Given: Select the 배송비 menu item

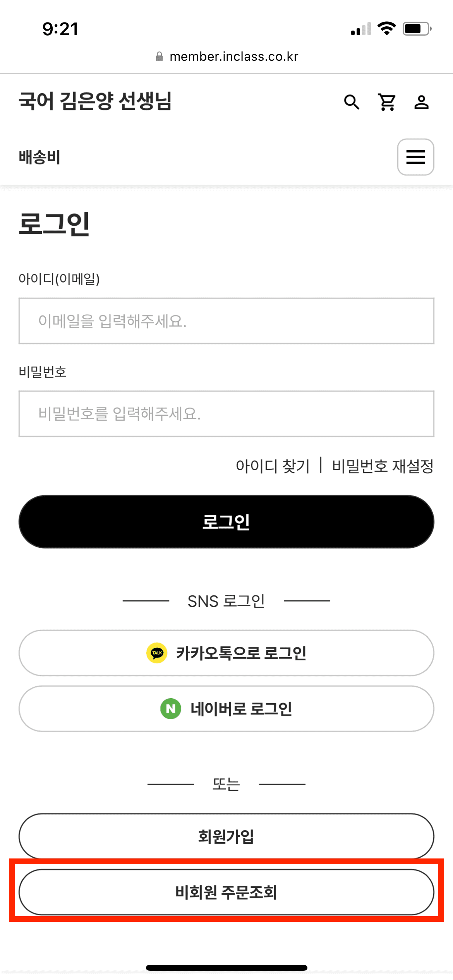Looking at the screenshot, I should [x=39, y=157].
